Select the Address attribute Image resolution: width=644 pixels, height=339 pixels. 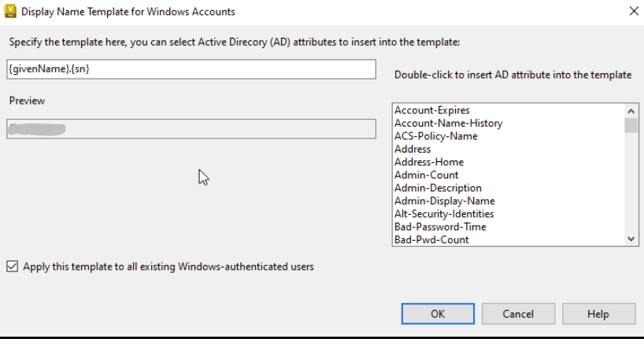point(413,149)
